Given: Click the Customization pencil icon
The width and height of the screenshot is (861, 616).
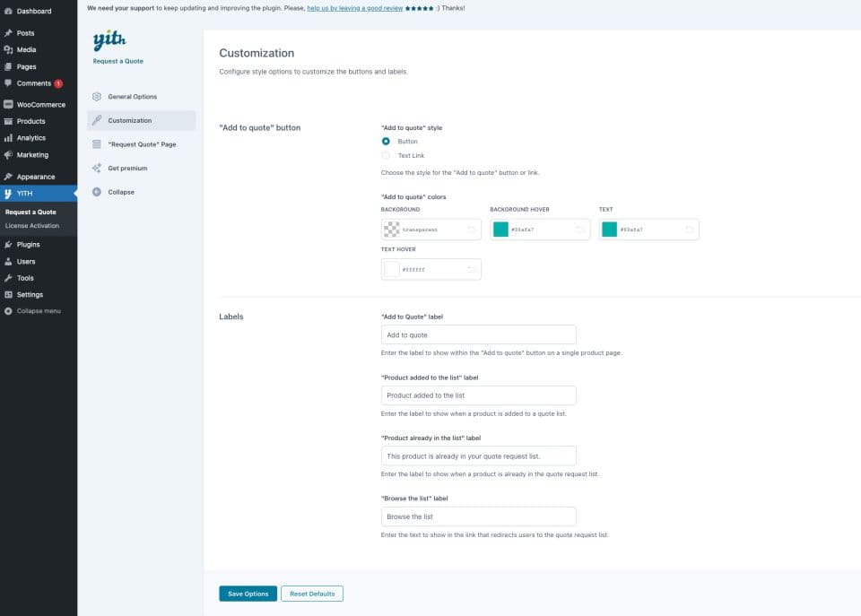Looking at the screenshot, I should click(x=97, y=120).
